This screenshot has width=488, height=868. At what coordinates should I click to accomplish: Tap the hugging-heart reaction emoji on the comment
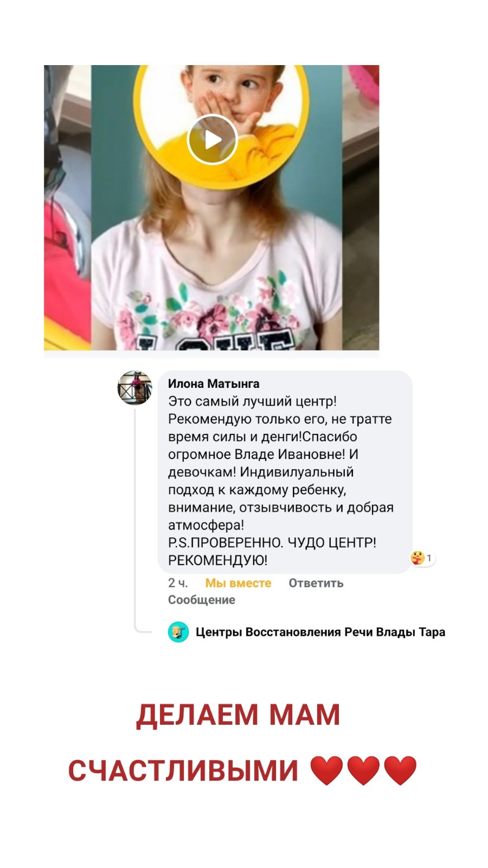(417, 558)
